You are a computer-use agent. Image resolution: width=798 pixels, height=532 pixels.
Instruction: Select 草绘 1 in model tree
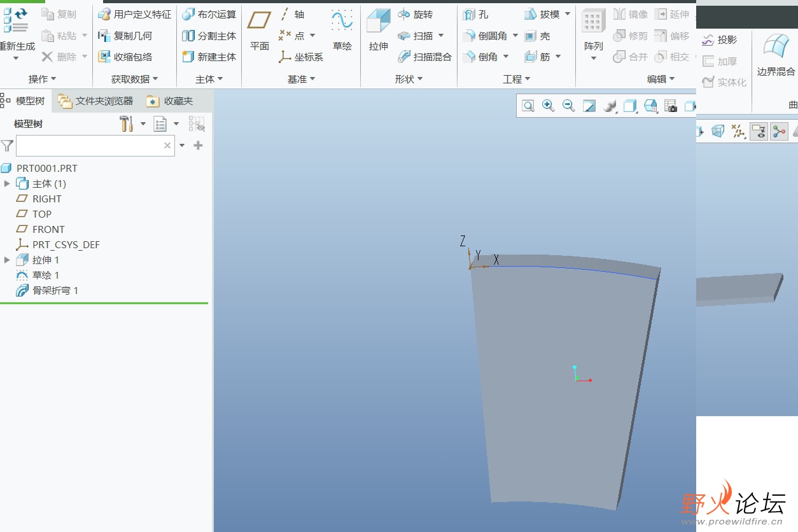coord(38,276)
